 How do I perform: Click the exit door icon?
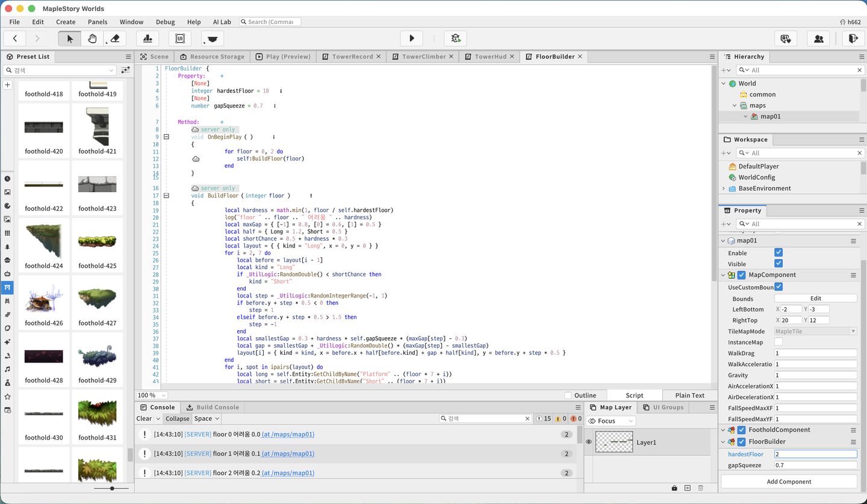[x=853, y=39]
